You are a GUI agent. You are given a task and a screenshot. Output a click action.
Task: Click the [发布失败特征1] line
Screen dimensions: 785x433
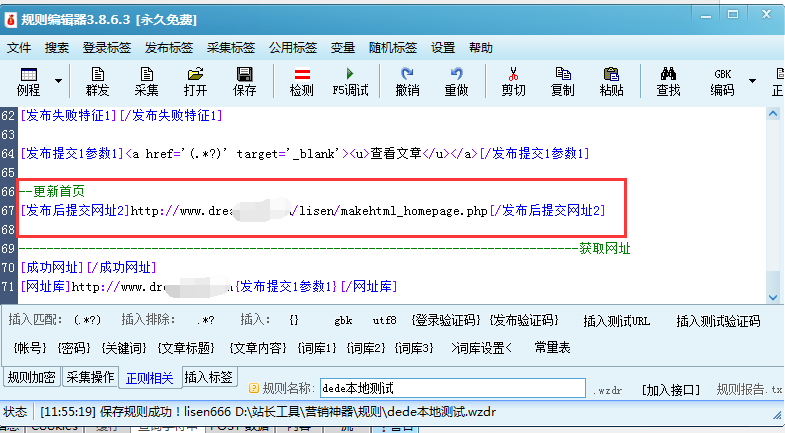click(x=121, y=115)
